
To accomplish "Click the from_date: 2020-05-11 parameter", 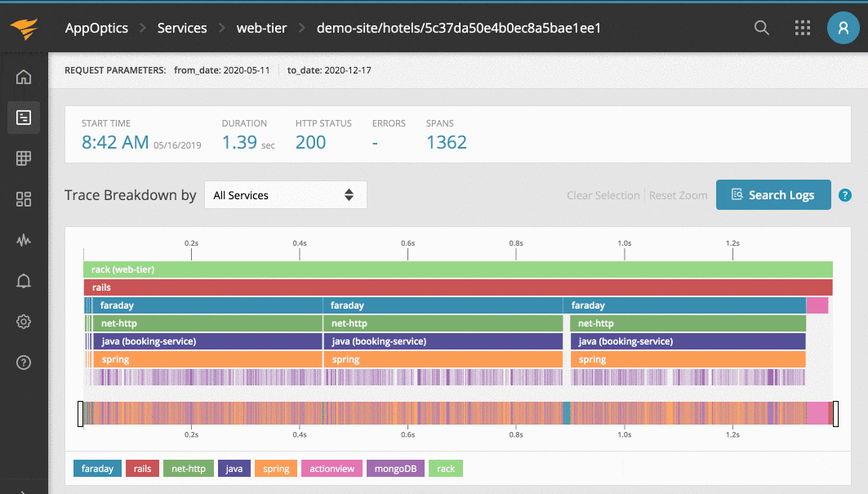I will click(x=222, y=70).
